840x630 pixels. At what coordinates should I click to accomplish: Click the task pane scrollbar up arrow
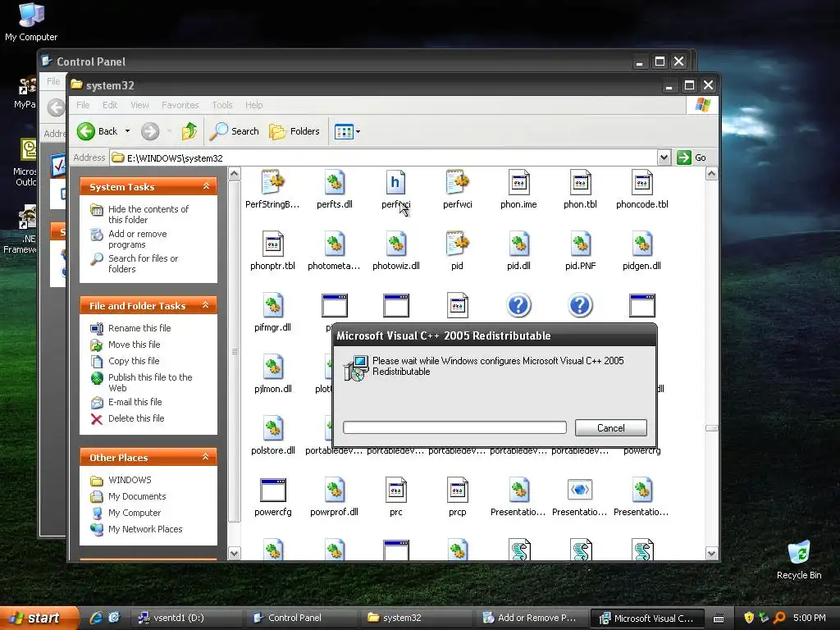click(x=234, y=174)
